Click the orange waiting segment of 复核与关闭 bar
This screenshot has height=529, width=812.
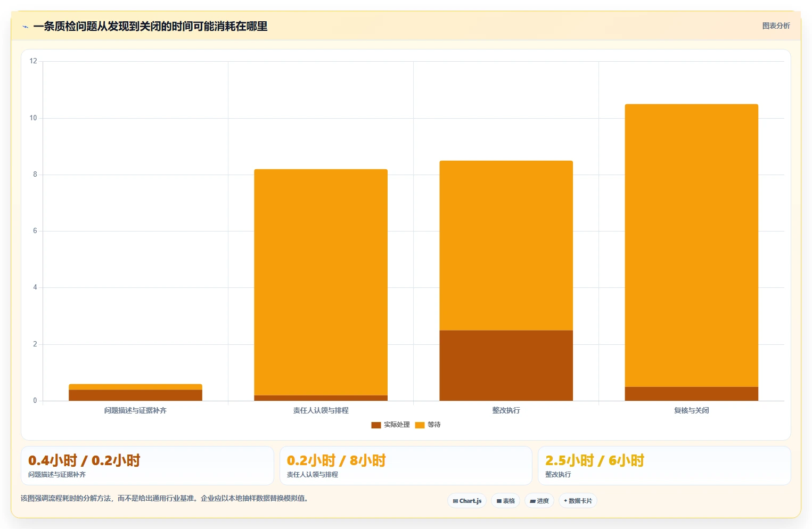691,245
